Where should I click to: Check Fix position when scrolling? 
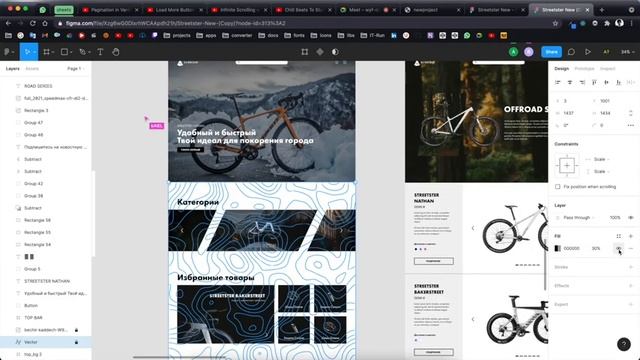point(558,187)
